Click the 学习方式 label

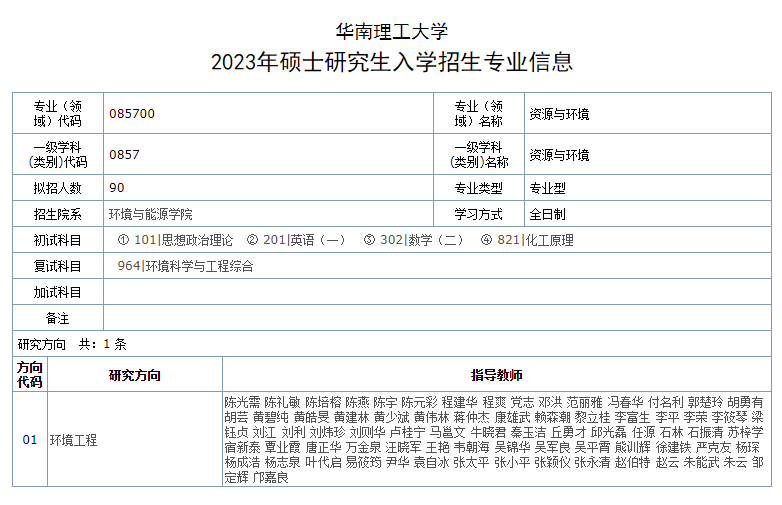[x=478, y=214]
